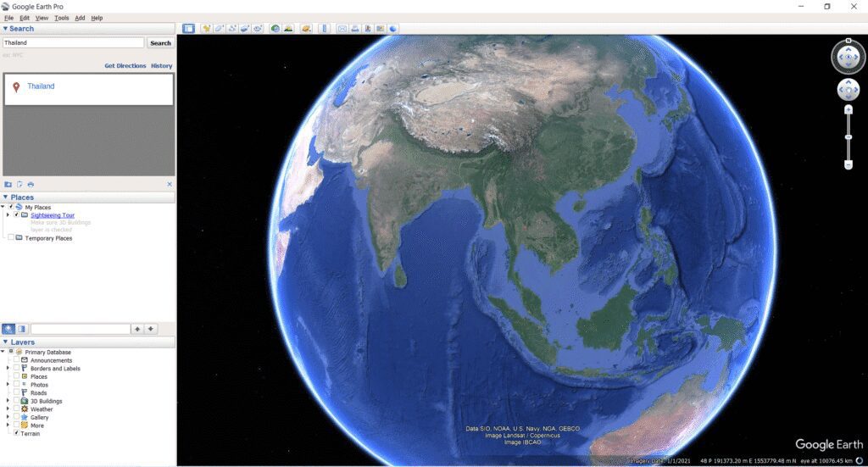Toggle sunlight across the landscape icon
868x467 pixels.
[288, 28]
